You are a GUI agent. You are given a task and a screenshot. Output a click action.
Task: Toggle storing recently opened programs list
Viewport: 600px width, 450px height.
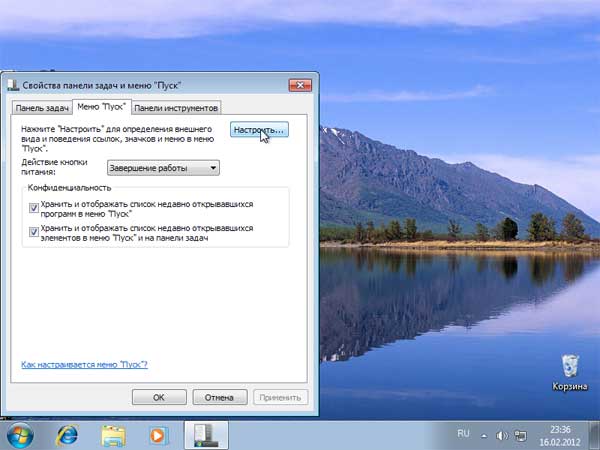34,208
